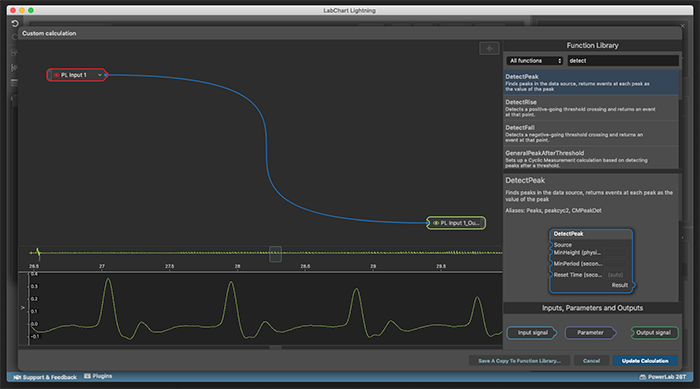Click the Cancel button

coord(591,361)
